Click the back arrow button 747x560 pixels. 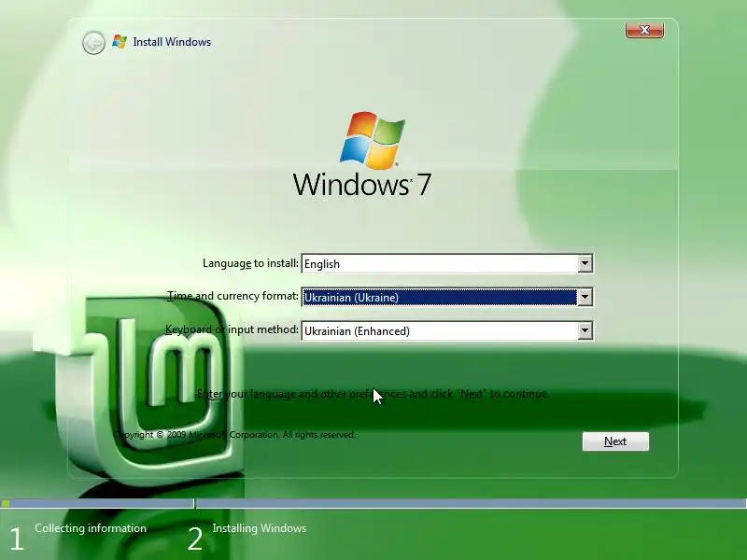click(x=93, y=43)
